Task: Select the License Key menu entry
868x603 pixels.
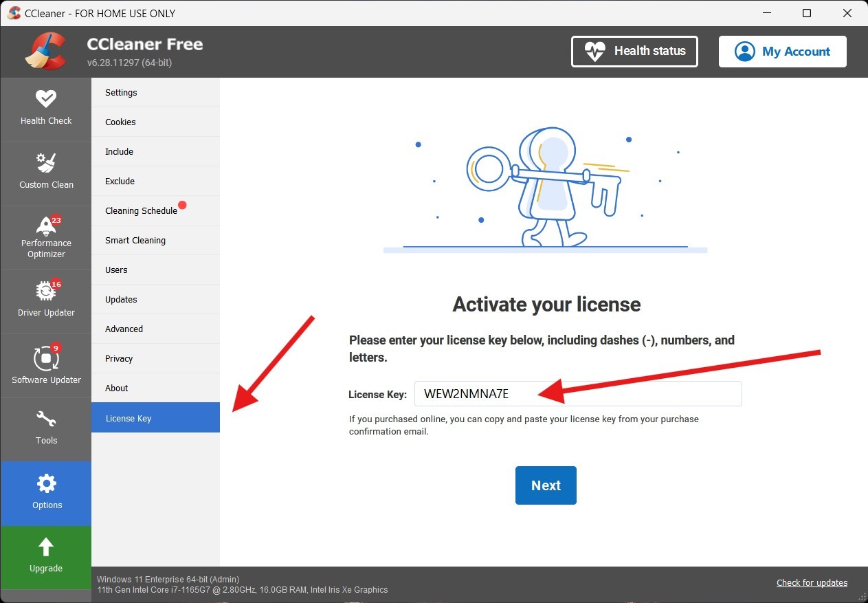Action: (x=155, y=418)
